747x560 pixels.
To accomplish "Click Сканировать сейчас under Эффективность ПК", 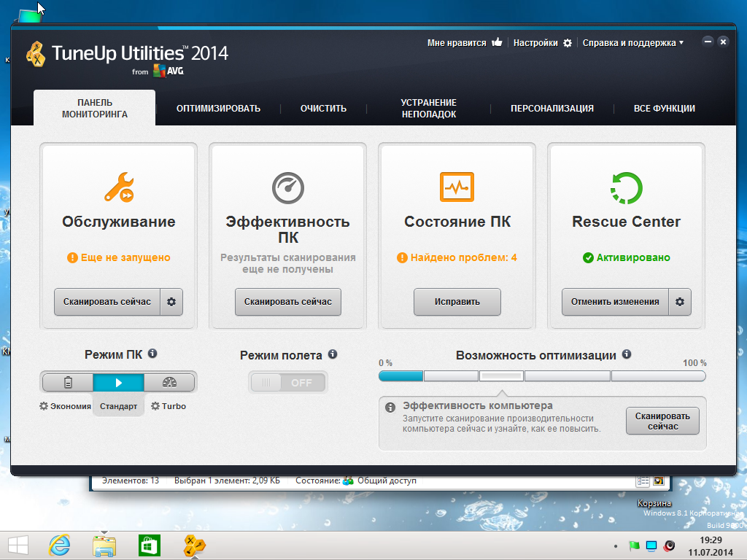I will click(x=287, y=301).
